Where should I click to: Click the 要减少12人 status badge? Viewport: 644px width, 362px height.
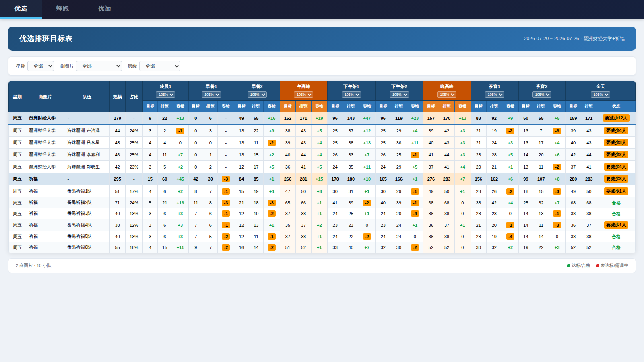[x=616, y=118]
